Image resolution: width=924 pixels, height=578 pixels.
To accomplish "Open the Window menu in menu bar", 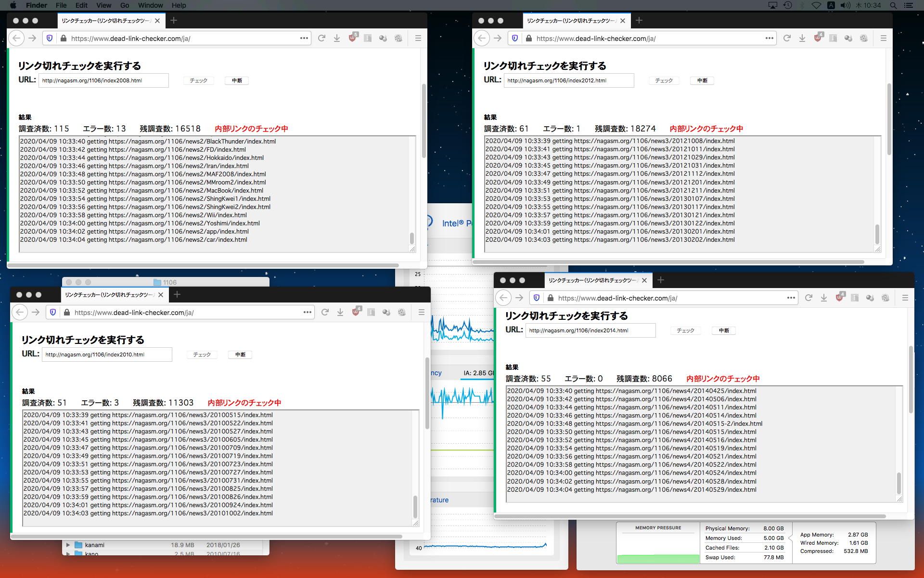I will tap(150, 5).
